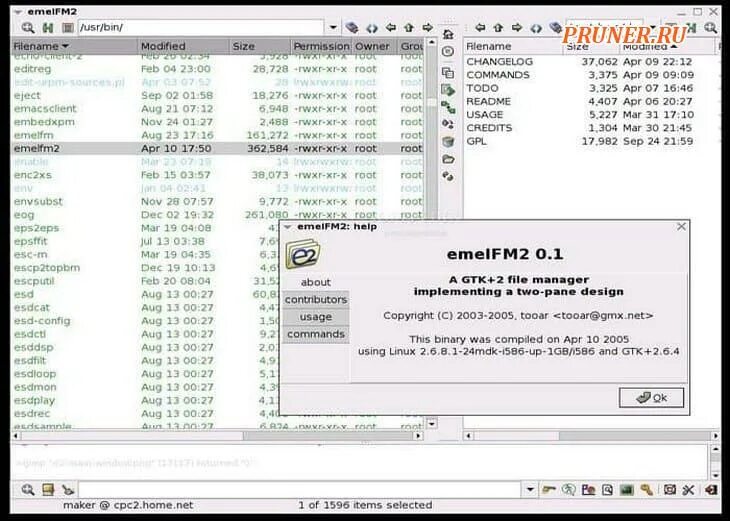The width and height of the screenshot is (730, 521).
Task: Select the emelfm2 row in left pane
Action: pyautogui.click(x=217, y=148)
